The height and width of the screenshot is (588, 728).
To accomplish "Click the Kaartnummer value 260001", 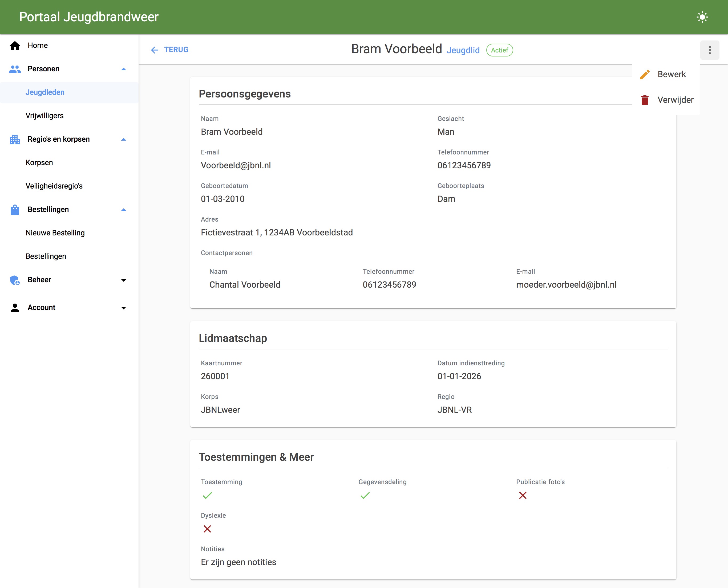I will (x=215, y=376).
